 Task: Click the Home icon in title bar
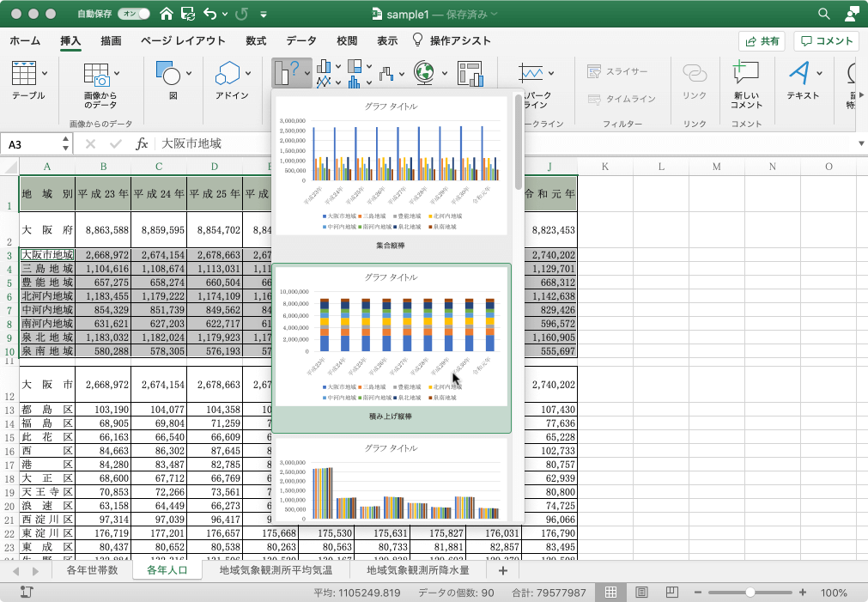[167, 14]
